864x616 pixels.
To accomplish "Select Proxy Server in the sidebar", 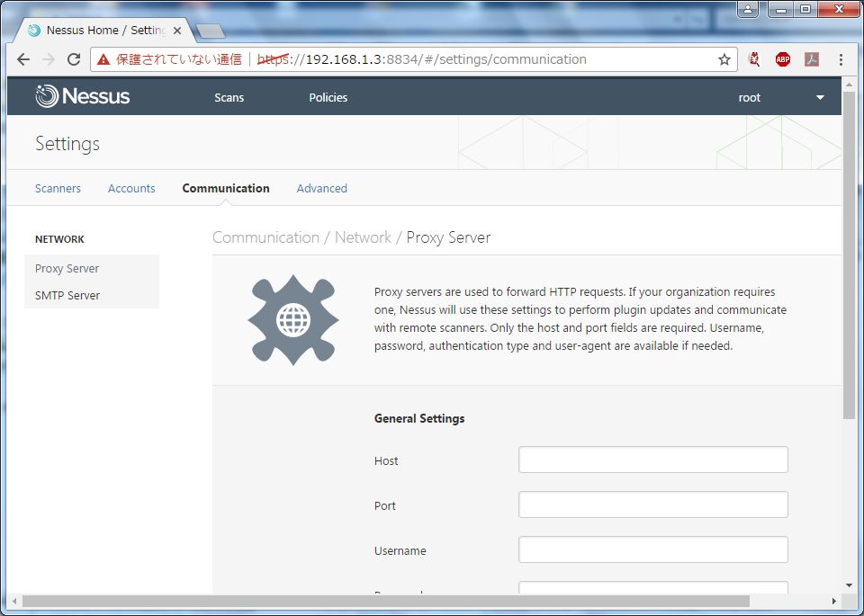I will 92,269.
